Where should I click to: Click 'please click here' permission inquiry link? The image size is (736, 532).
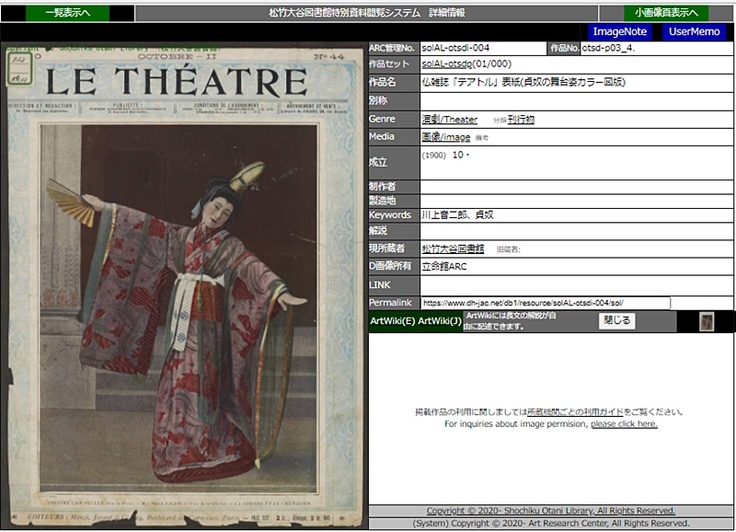pyautogui.click(x=624, y=424)
